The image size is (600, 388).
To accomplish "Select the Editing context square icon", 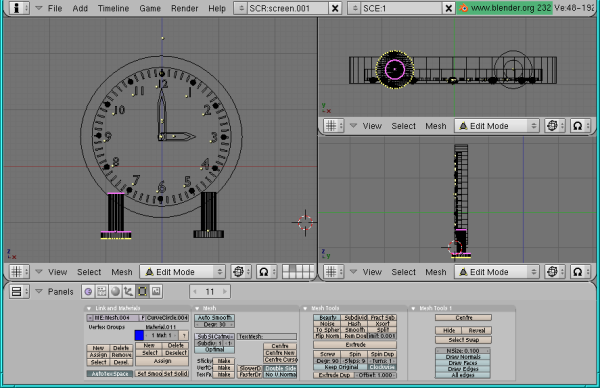I will pos(142,292).
